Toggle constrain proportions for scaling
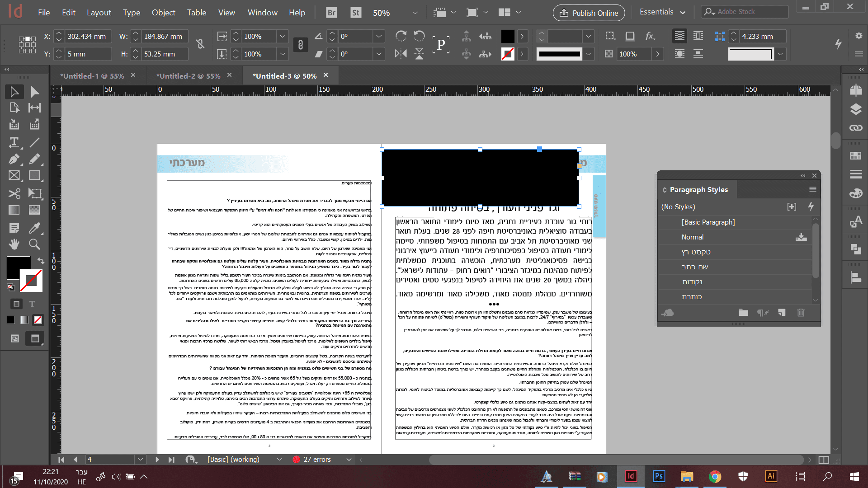Image resolution: width=868 pixels, height=488 pixels. click(x=301, y=45)
